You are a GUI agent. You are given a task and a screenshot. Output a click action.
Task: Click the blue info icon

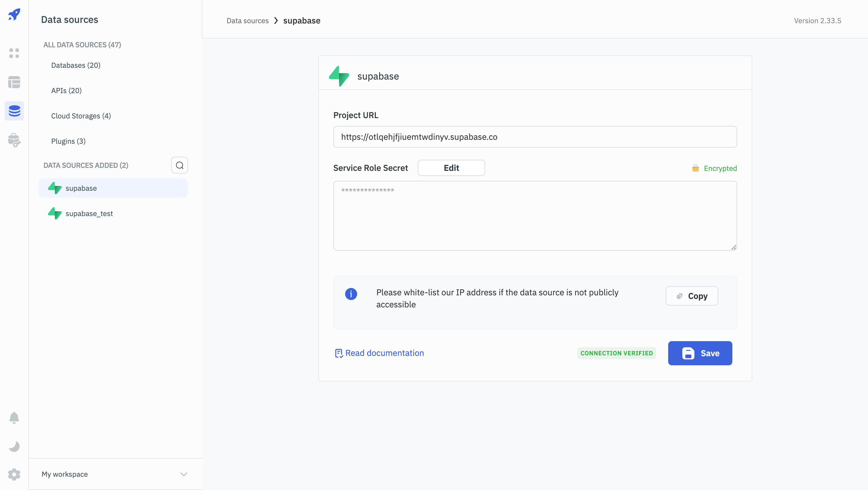(351, 294)
